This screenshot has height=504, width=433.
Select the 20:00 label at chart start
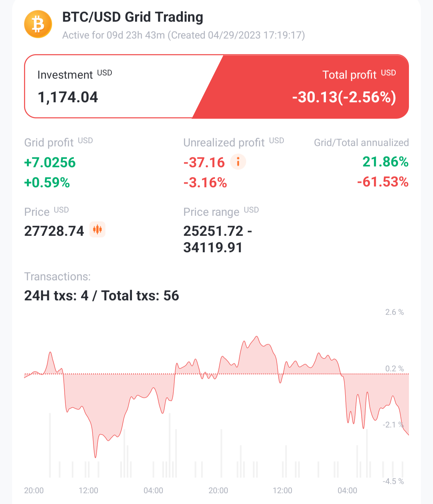point(34,490)
